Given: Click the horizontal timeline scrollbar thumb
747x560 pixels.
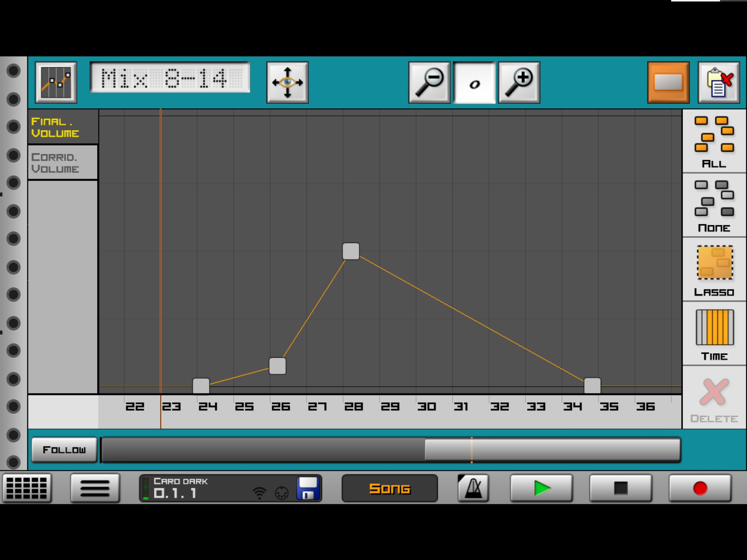Looking at the screenshot, I should (x=552, y=450).
